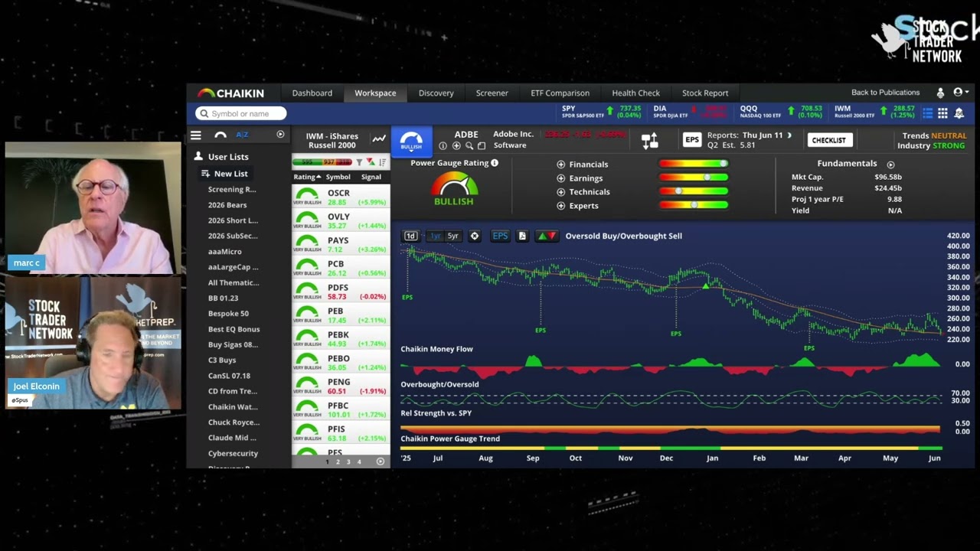Open the 2026 Bears user list
980x551 pixels.
tap(227, 205)
